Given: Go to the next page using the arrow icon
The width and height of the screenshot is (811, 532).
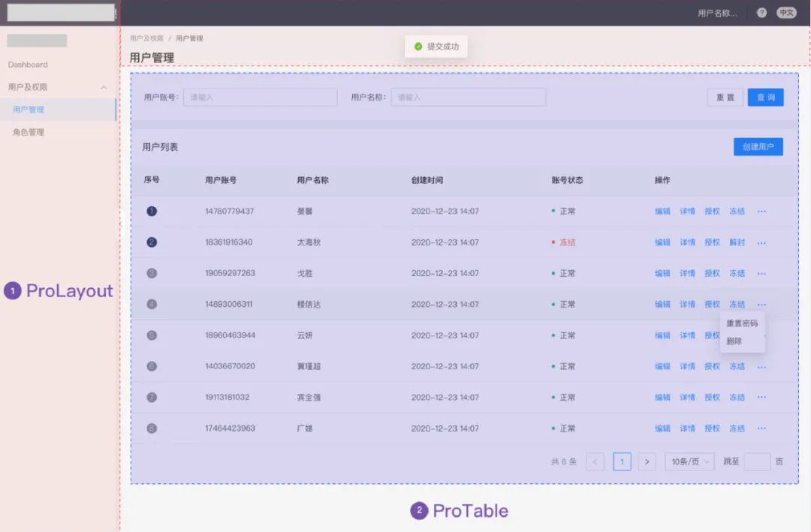Looking at the screenshot, I should (x=647, y=461).
